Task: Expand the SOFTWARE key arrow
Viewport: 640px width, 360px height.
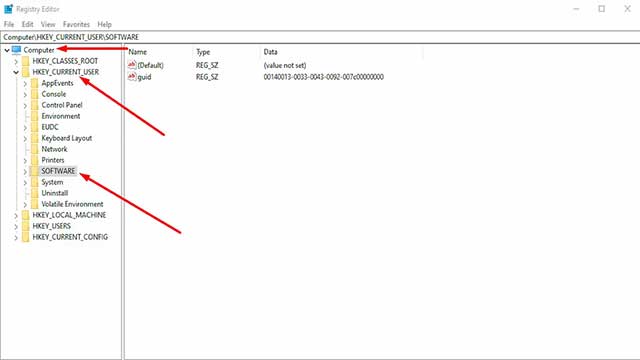Action: tap(25, 171)
